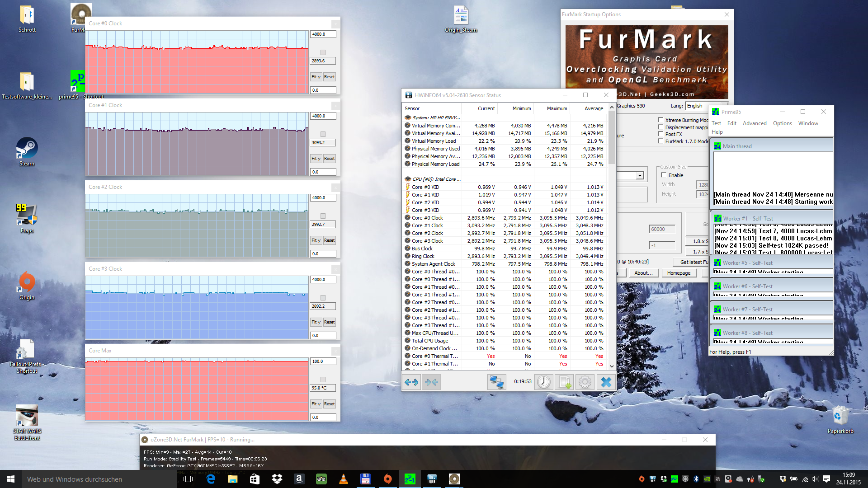The image size is (868, 488).
Task: Open Prime95 Options menu
Action: (782, 123)
